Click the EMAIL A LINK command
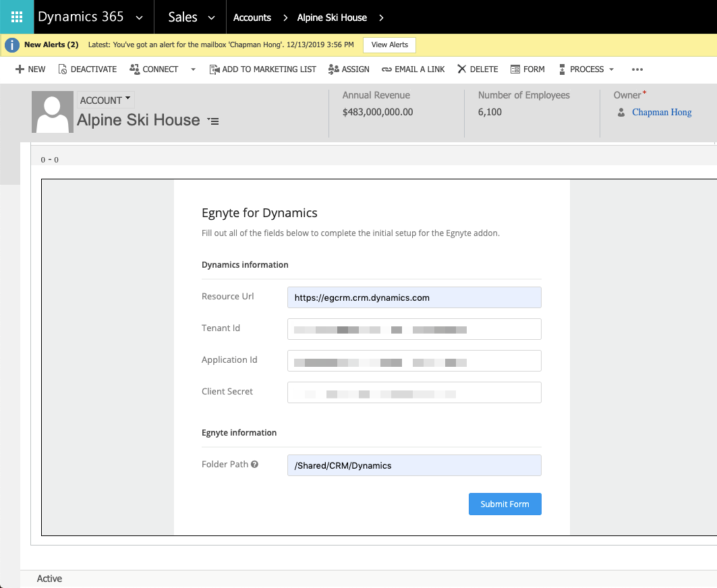 (x=413, y=69)
